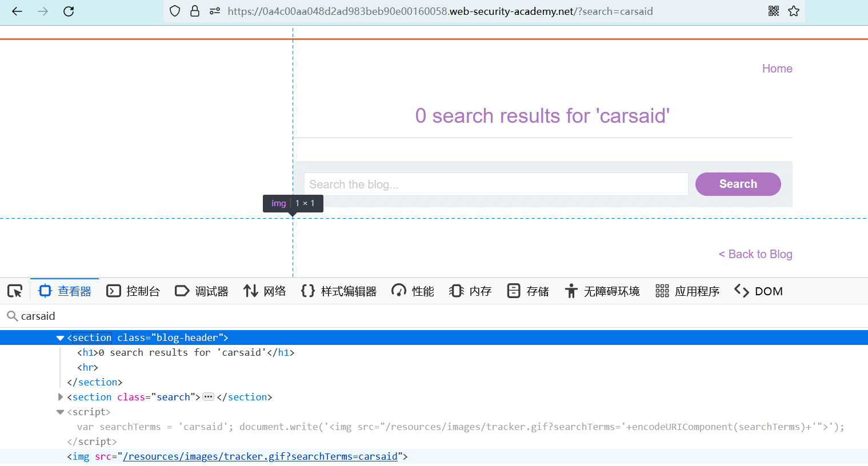The width and height of the screenshot is (868, 466).
Task: Click the browser address bar URL
Action: (440, 11)
